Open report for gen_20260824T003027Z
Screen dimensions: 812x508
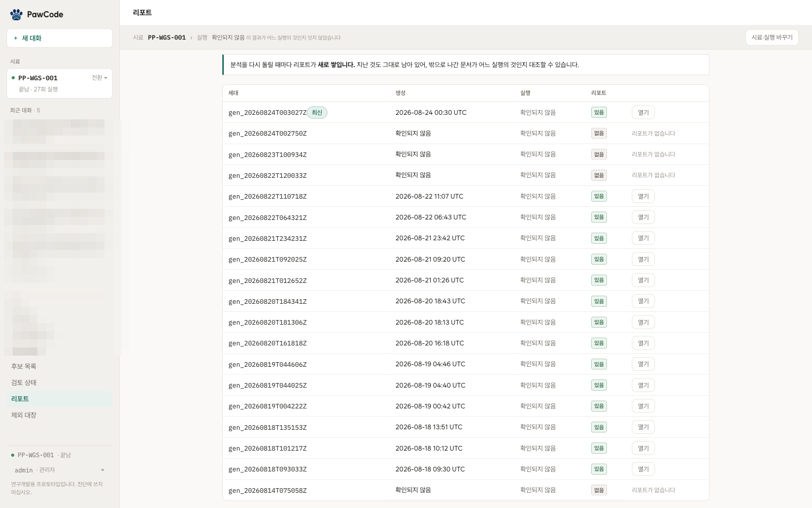(x=643, y=113)
